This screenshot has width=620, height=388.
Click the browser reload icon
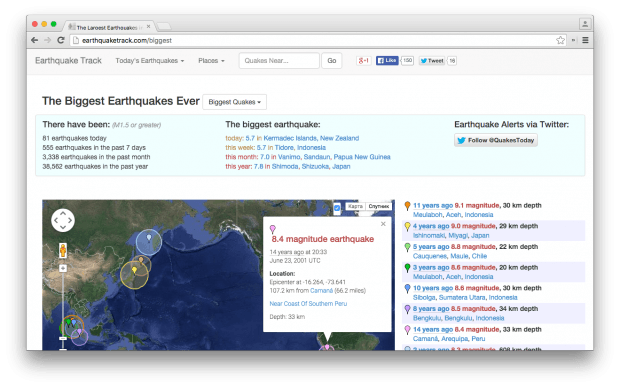61,40
